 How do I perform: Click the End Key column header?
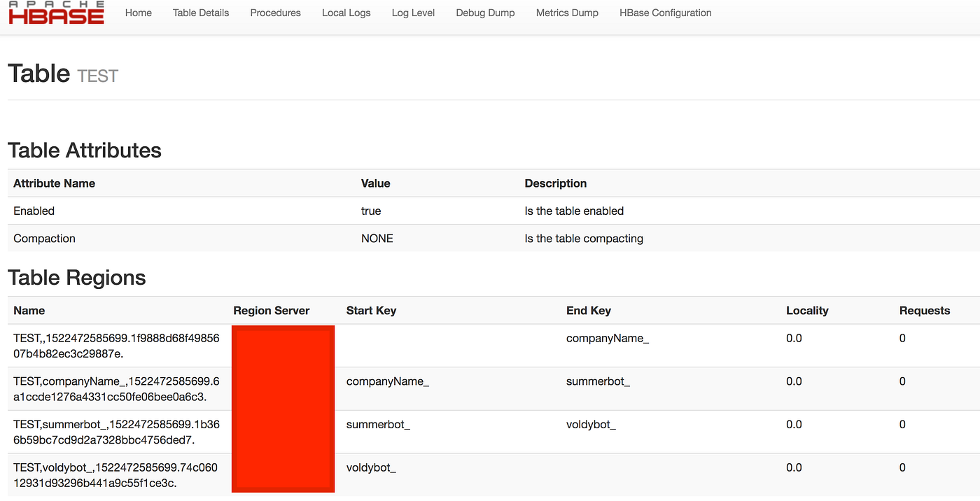coord(589,310)
